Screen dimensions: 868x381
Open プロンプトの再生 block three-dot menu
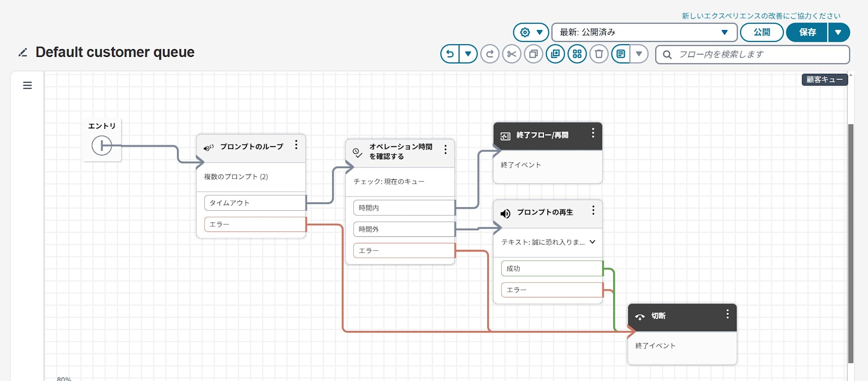(x=593, y=211)
